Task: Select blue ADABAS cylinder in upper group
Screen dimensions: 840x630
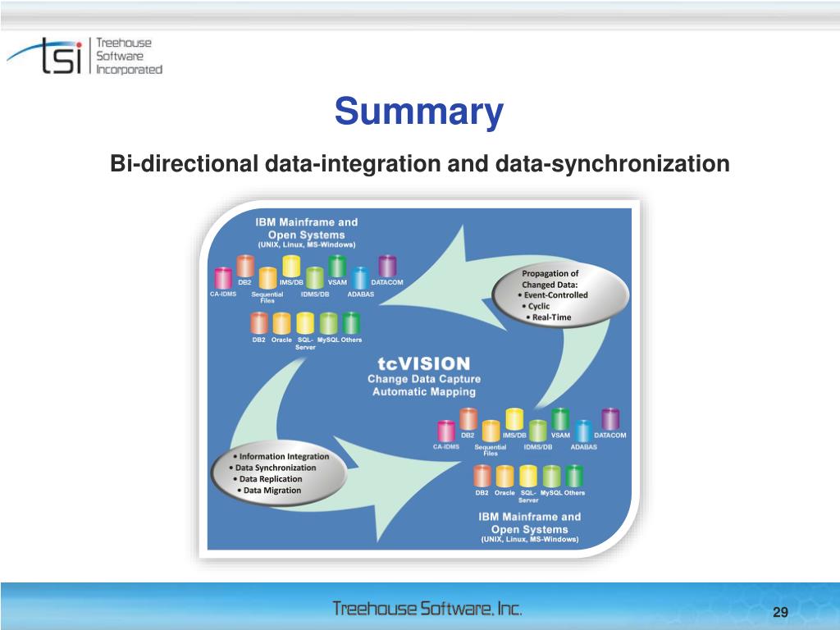Action: [360, 278]
